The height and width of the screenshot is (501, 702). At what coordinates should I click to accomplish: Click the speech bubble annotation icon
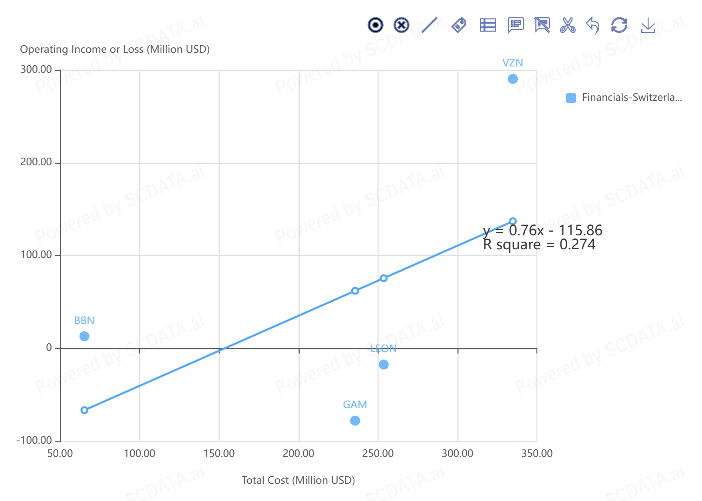[516, 25]
